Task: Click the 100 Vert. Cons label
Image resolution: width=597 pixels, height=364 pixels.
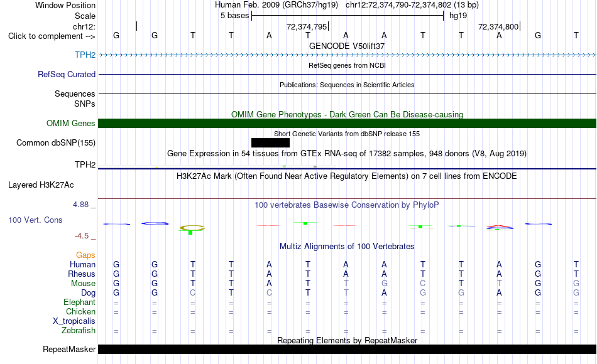Action: [x=35, y=220]
